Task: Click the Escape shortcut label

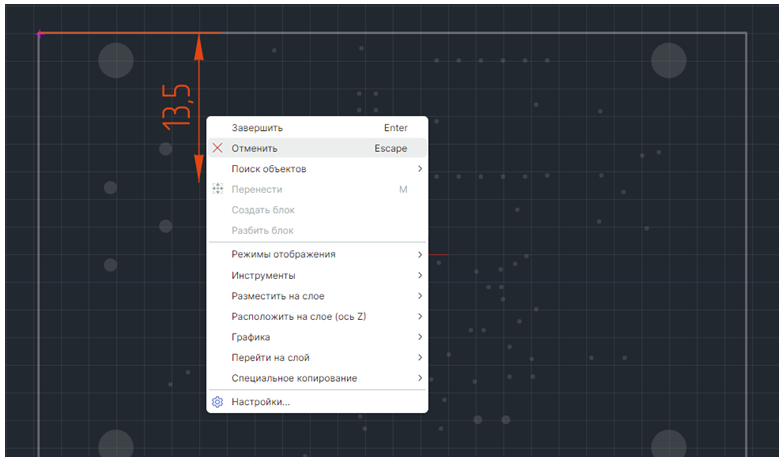Action: (x=391, y=148)
